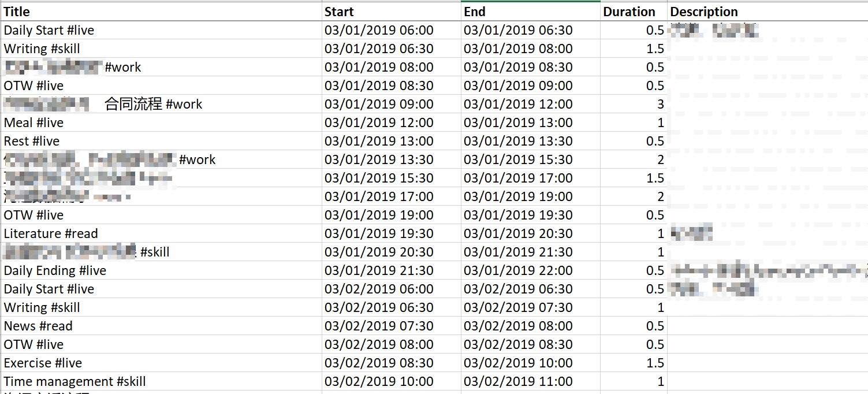Select the Title column header cell
The image size is (868, 394).
[x=161, y=12]
